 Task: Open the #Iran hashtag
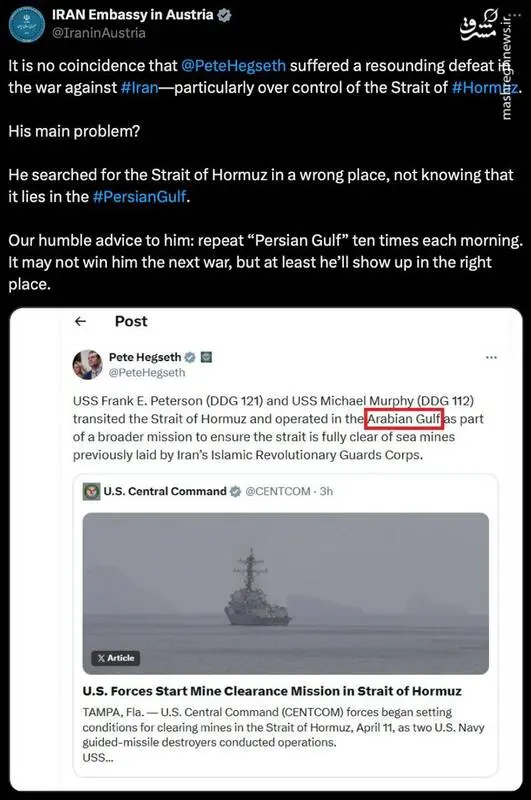(139, 88)
